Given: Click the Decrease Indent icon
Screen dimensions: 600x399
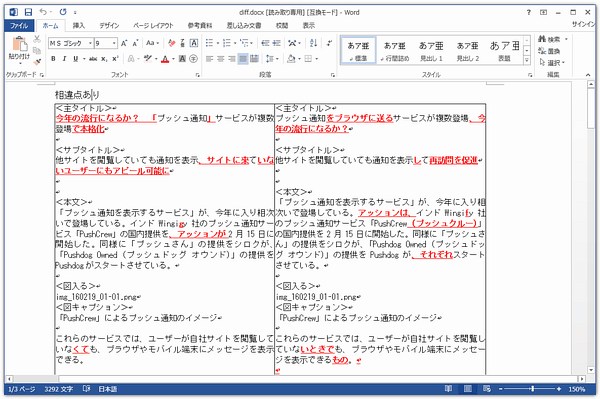Looking at the screenshot, I should (265, 43).
